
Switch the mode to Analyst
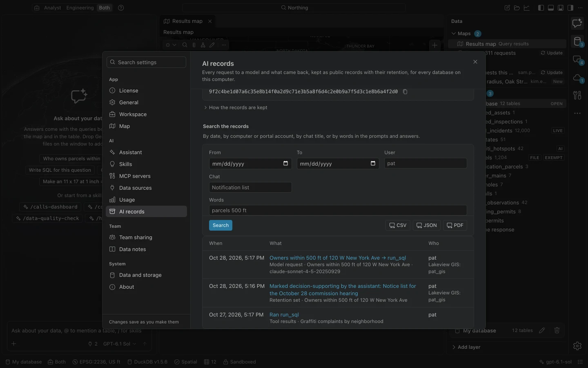tap(52, 8)
